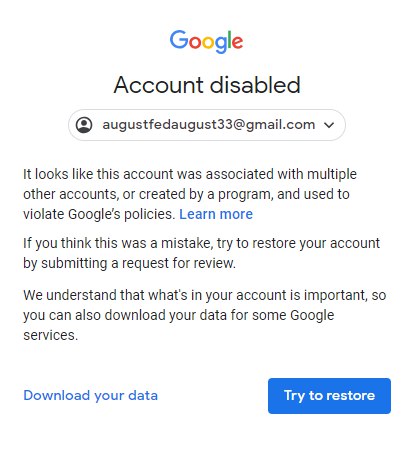Click the blue capital G in the logo
The height and width of the screenshot is (455, 409).
coord(179,40)
